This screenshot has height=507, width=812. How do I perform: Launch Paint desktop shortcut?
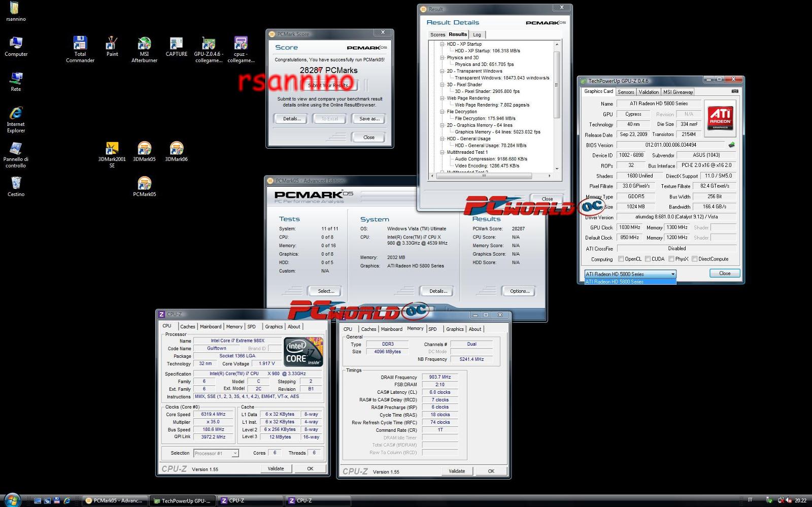(112, 47)
